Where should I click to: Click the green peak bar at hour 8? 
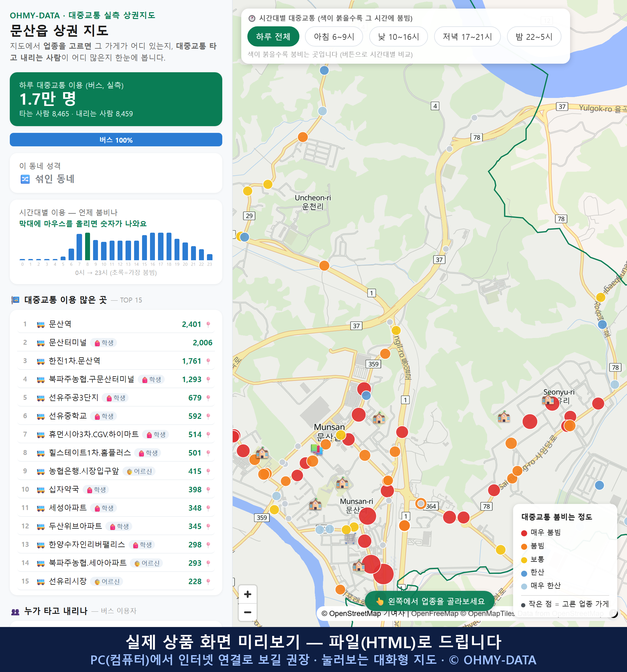point(88,246)
